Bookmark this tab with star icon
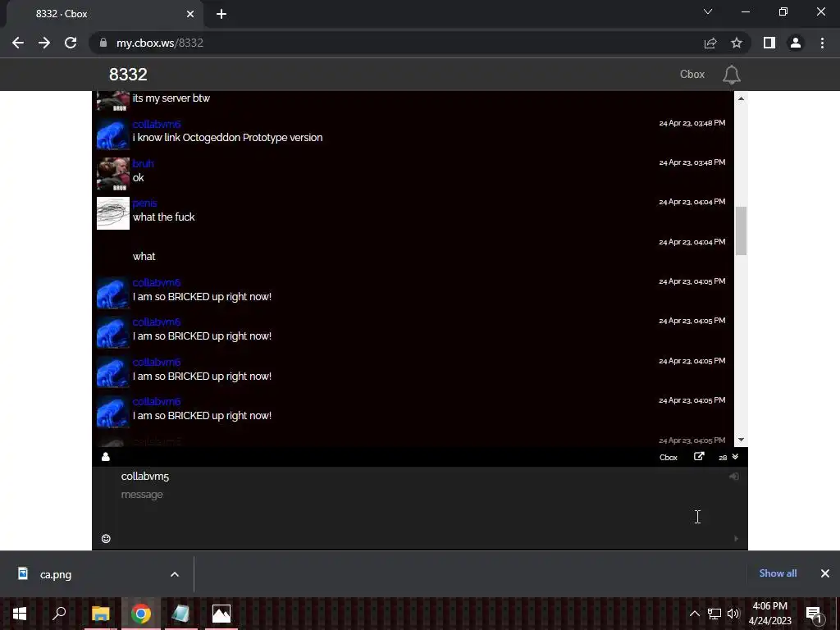This screenshot has width=840, height=630. pyautogui.click(x=737, y=43)
